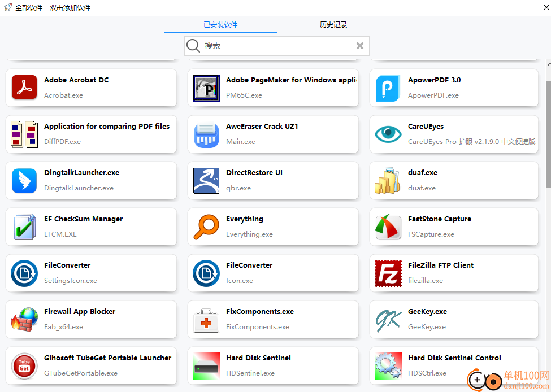
Task: Click the DirectRestore UI title
Action: [254, 173]
